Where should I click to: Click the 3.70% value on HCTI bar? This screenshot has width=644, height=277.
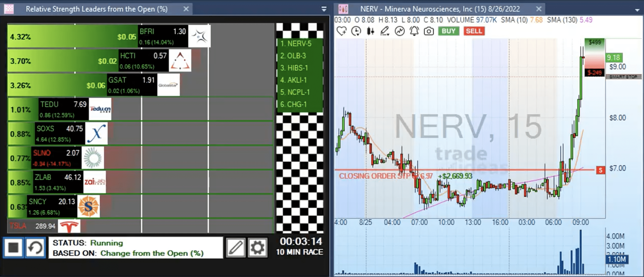point(20,61)
